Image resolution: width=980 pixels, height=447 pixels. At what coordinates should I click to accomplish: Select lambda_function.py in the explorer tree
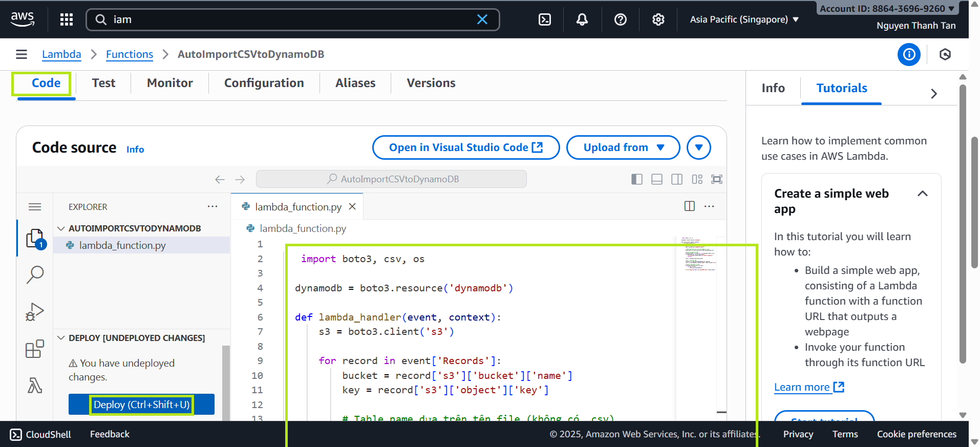142,245
